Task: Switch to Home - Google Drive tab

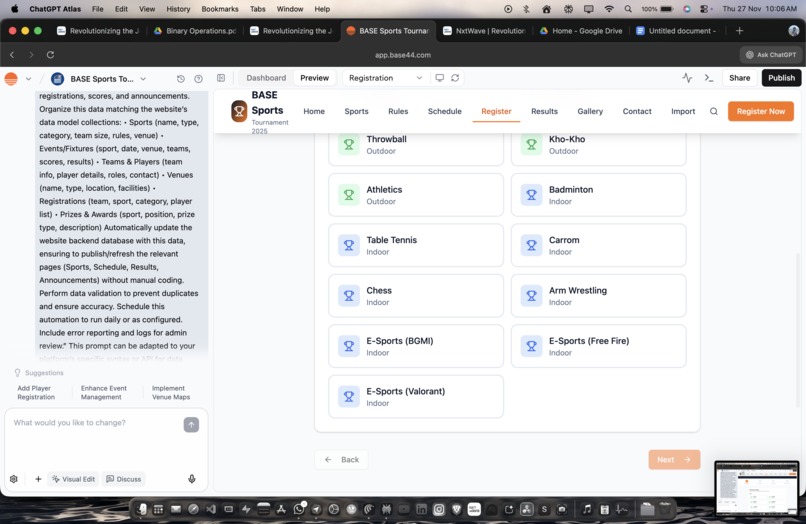Action: [581, 31]
